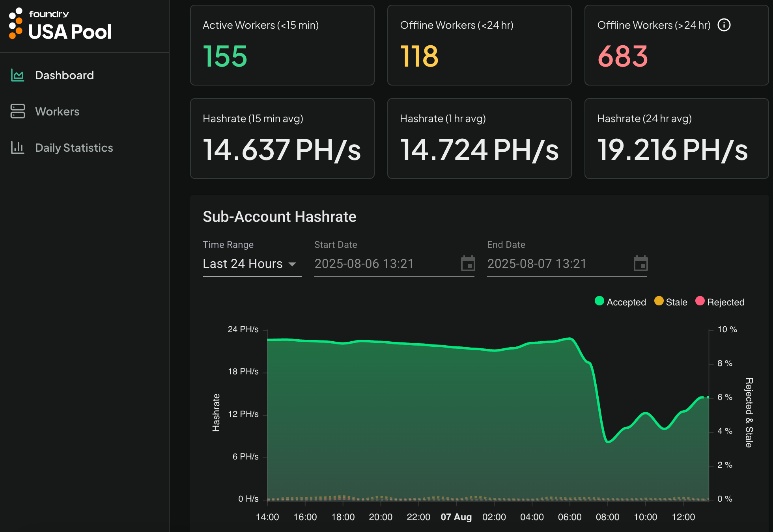The image size is (773, 532).
Task: Open the End Date calendar picker icon
Action: click(640, 264)
